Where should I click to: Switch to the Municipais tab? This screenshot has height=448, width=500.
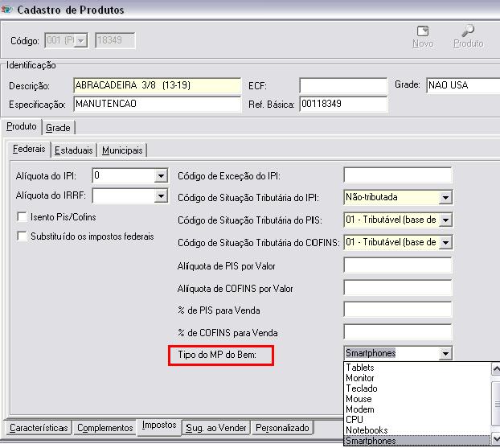122,150
